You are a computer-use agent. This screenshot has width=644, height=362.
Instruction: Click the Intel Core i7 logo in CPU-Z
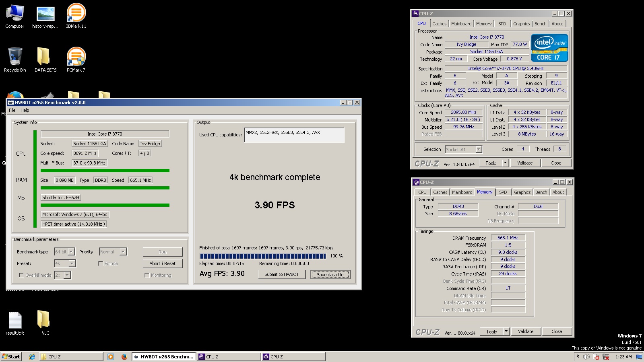tap(549, 48)
